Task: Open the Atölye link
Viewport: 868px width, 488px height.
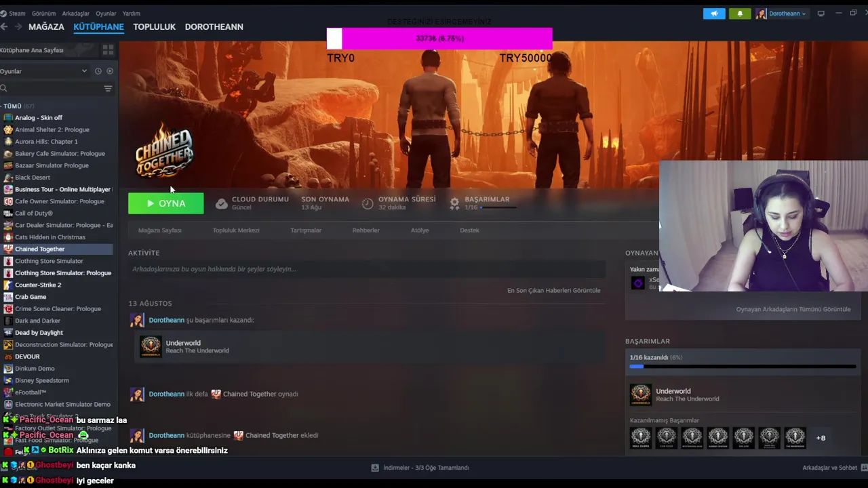Action: [420, 230]
